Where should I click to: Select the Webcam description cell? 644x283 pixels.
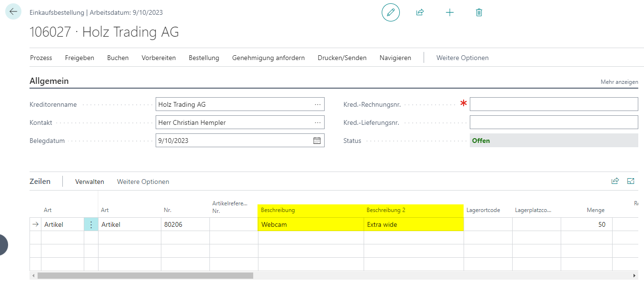pos(311,224)
